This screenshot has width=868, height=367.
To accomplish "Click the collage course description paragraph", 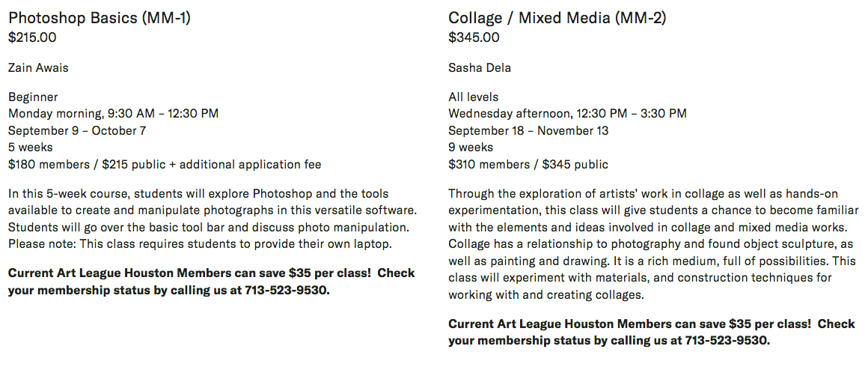I will 653,244.
